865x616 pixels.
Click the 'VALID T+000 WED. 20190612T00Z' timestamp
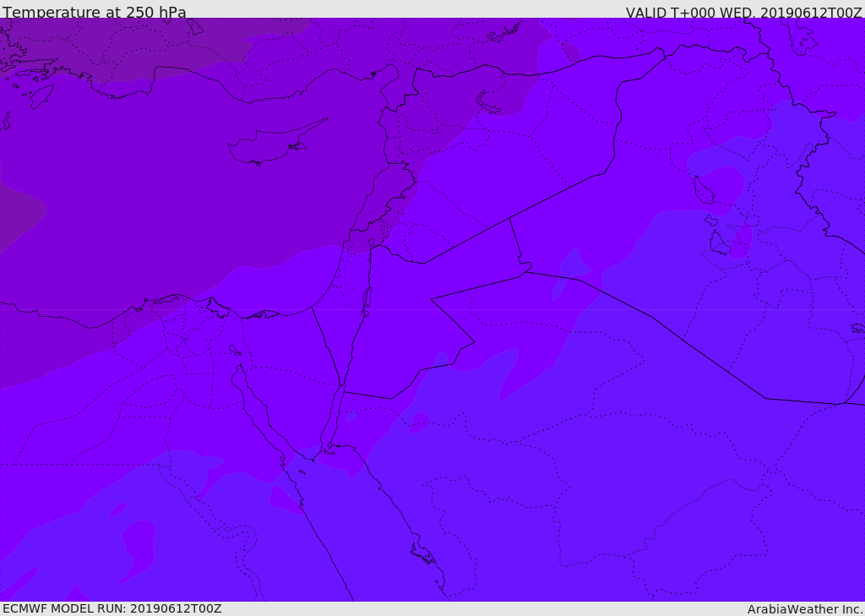[x=743, y=12]
